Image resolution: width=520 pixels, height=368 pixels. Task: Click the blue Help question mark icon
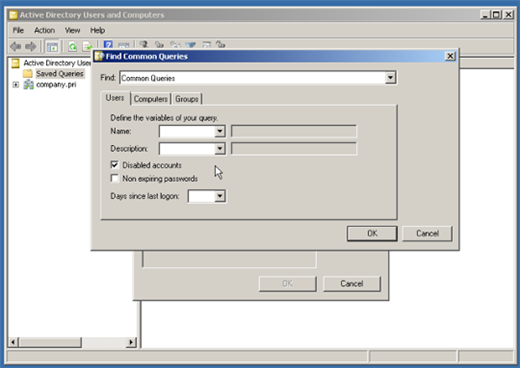pos(108,45)
